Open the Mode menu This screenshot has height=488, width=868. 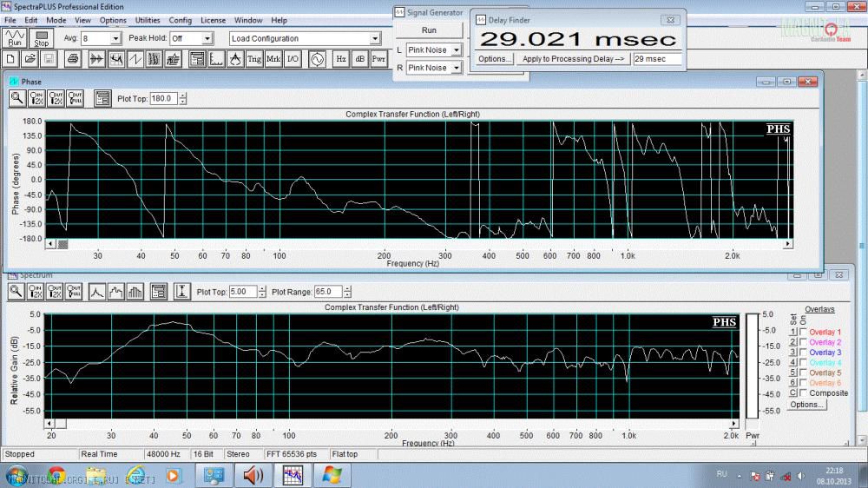pos(56,20)
